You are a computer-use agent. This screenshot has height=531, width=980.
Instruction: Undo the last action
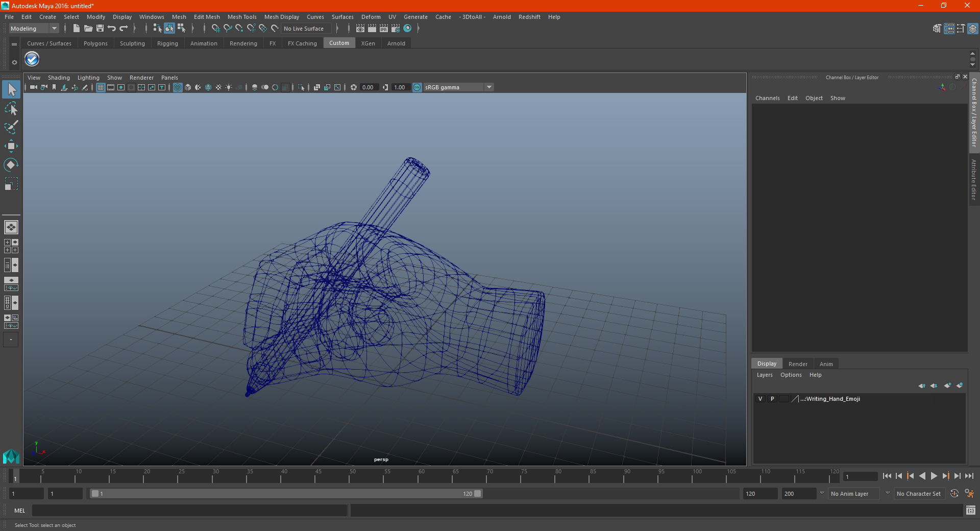(x=112, y=29)
